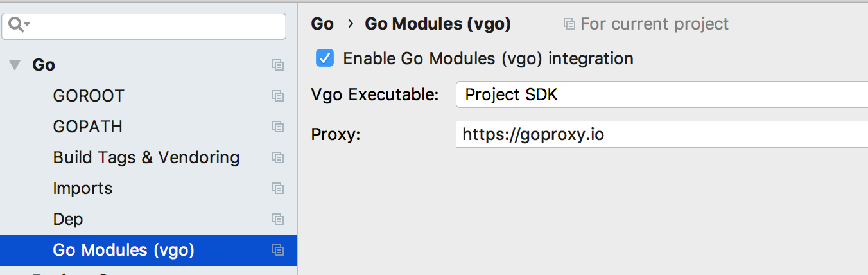The image size is (868, 275).
Task: Focus the settings search box
Action: coord(154,26)
